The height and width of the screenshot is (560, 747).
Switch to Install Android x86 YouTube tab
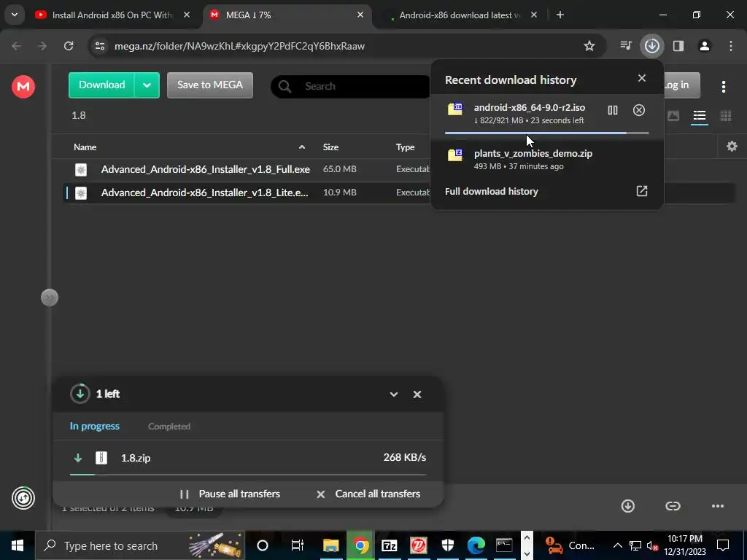(x=113, y=15)
